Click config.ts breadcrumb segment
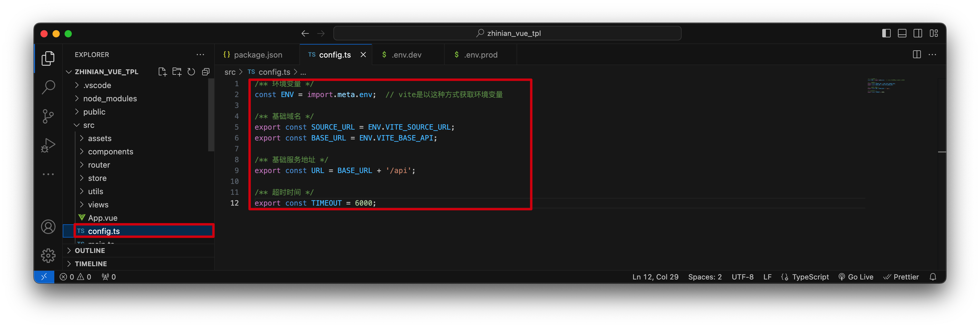The width and height of the screenshot is (980, 328). [x=269, y=72]
